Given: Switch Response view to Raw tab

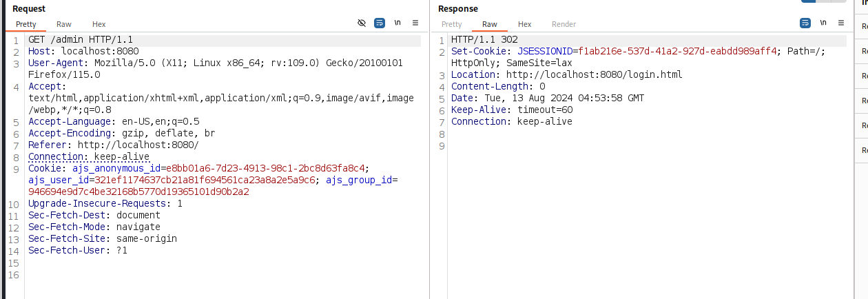Looking at the screenshot, I should 490,24.
